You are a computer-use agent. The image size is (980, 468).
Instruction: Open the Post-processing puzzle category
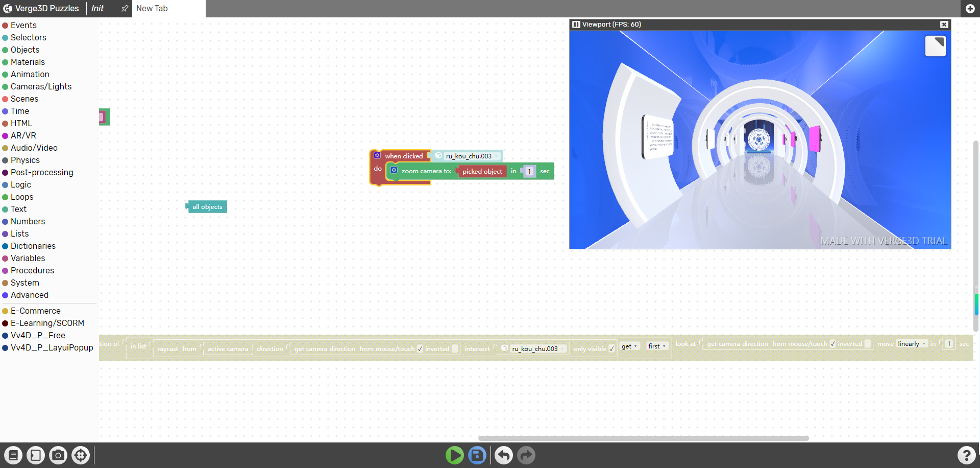42,173
